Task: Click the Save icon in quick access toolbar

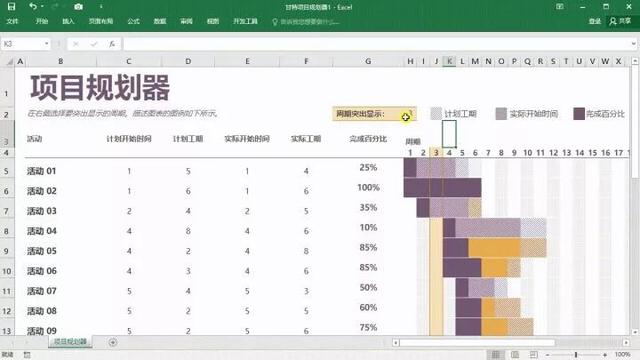Action: point(11,7)
